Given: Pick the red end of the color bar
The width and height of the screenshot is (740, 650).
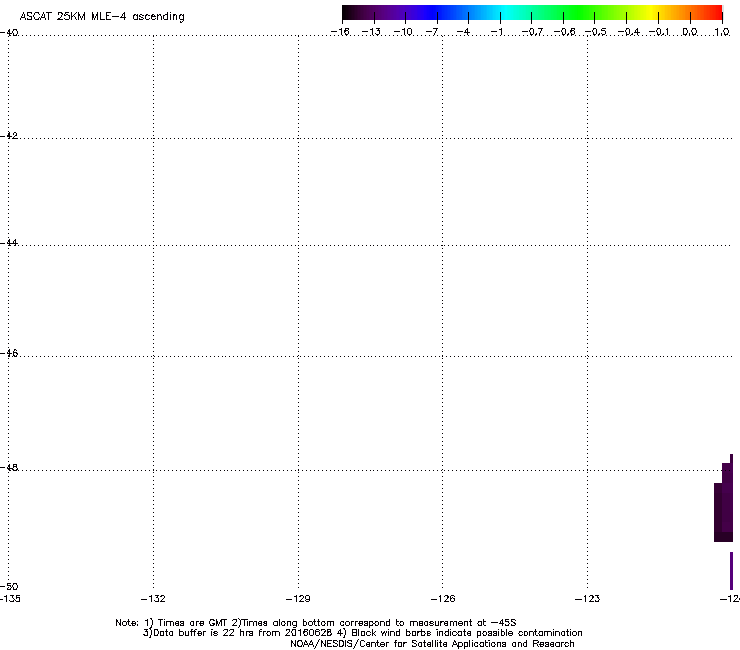Looking at the screenshot, I should click(715, 12).
